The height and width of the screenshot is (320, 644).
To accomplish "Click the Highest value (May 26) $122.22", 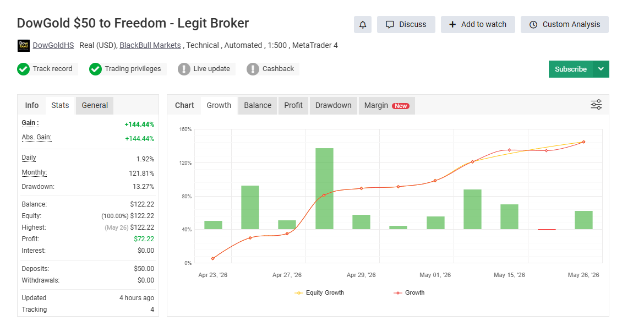I will point(129,227).
